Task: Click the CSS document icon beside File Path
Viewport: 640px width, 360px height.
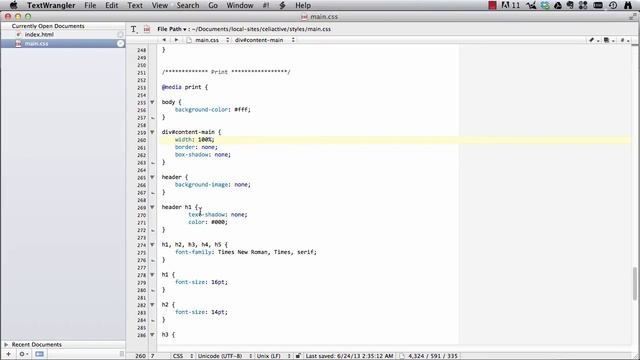Action: 147,29
